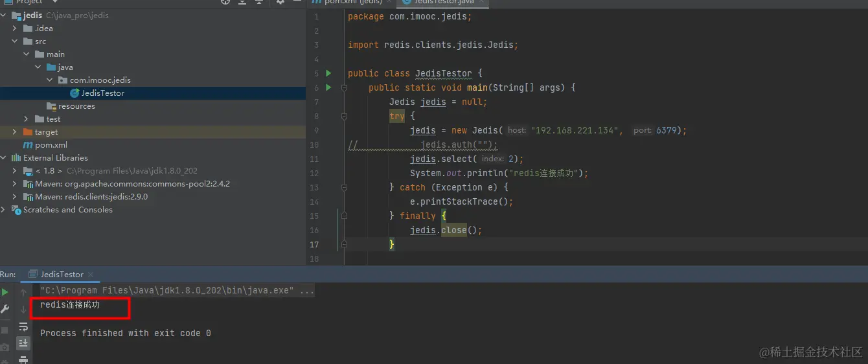Expand the target folder
Image resolution: width=868 pixels, height=364 pixels.
[x=16, y=132]
